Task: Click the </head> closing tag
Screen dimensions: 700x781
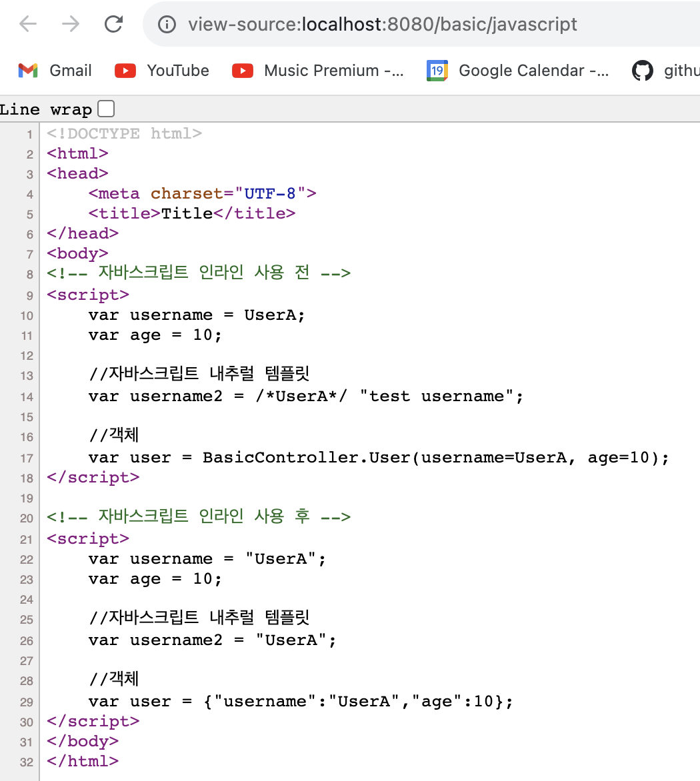Action: (83, 233)
